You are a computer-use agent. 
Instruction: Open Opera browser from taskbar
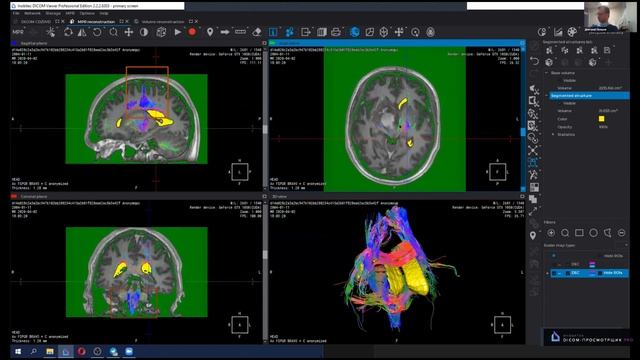click(81, 351)
